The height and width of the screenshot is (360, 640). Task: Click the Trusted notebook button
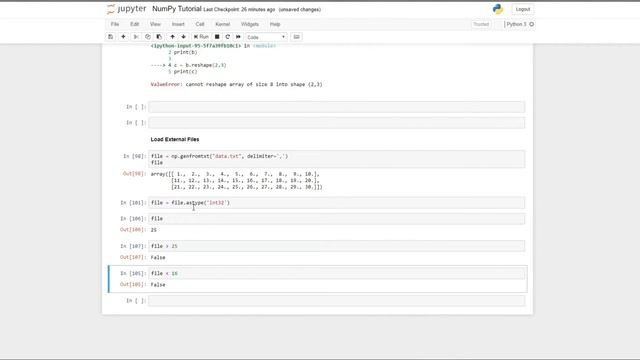coord(481,24)
